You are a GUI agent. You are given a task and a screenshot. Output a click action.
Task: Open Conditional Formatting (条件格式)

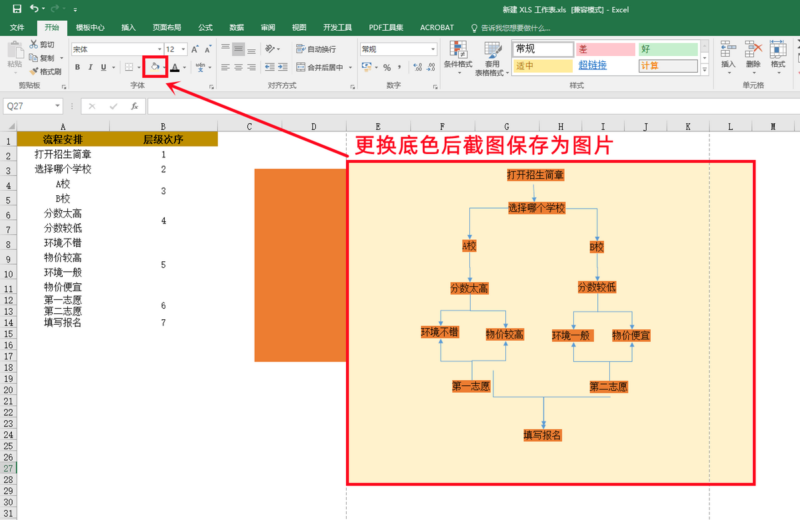458,57
